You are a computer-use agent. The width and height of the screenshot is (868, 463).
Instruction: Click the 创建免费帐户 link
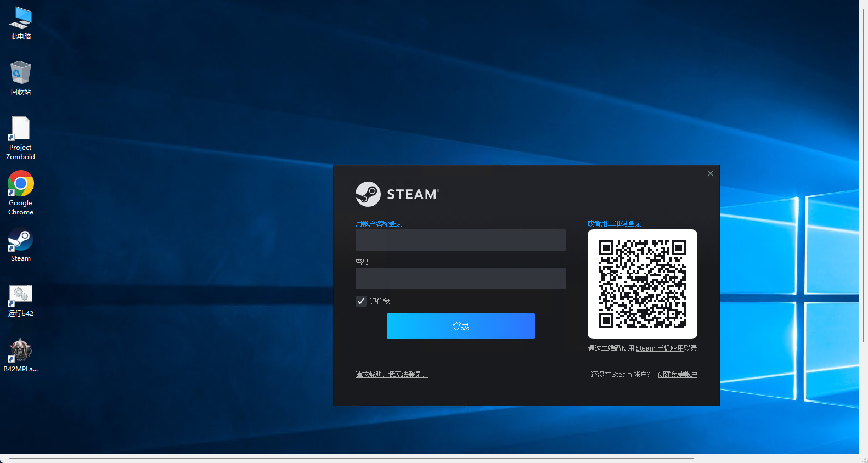tap(677, 375)
